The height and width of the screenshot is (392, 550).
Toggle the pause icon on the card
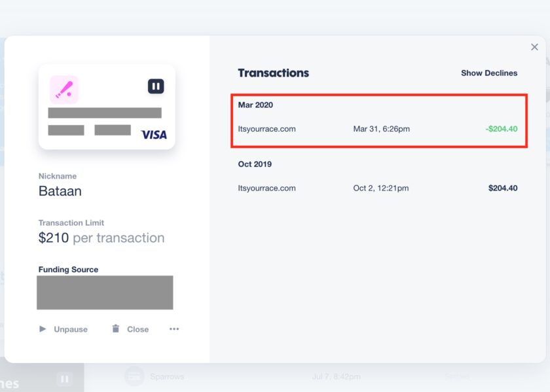coord(156,86)
